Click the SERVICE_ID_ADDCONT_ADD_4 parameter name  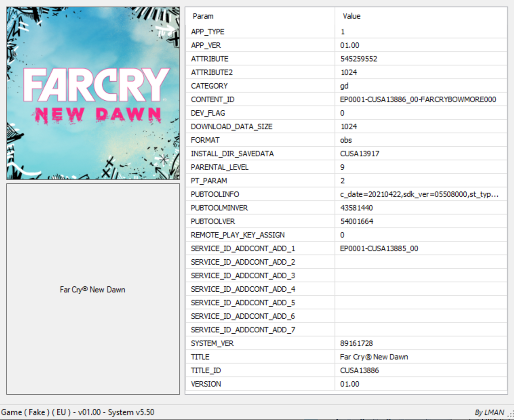[x=243, y=289]
